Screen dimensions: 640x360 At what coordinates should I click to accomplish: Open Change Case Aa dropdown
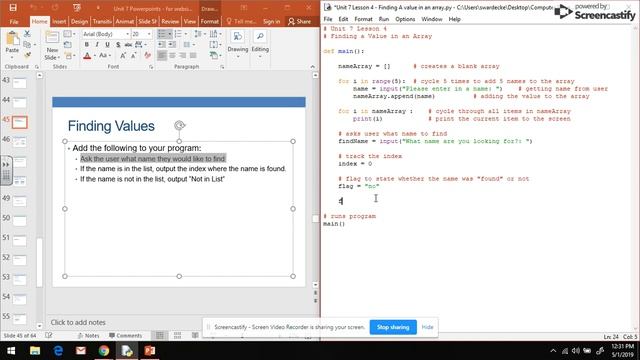[x=104, y=56]
